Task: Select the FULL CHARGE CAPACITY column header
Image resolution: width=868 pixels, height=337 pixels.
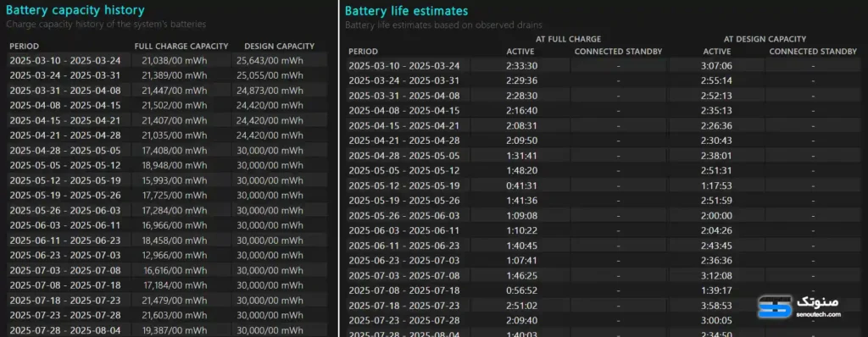Action: [x=181, y=47]
